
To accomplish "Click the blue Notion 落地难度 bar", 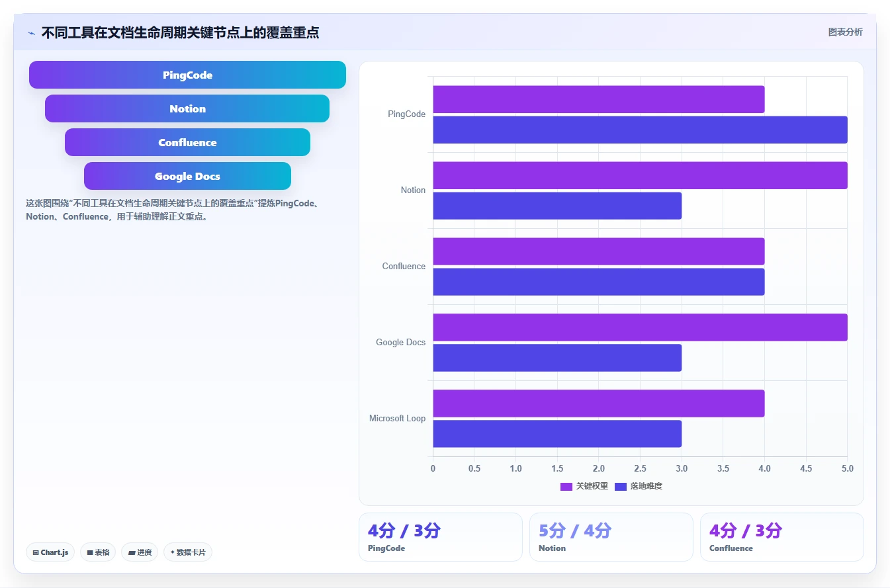I will 557,206.
